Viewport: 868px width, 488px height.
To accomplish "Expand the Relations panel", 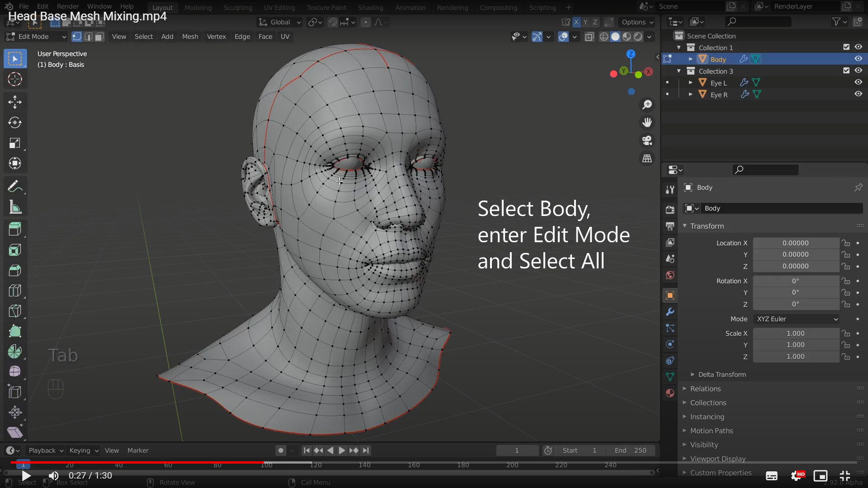I will (x=705, y=389).
